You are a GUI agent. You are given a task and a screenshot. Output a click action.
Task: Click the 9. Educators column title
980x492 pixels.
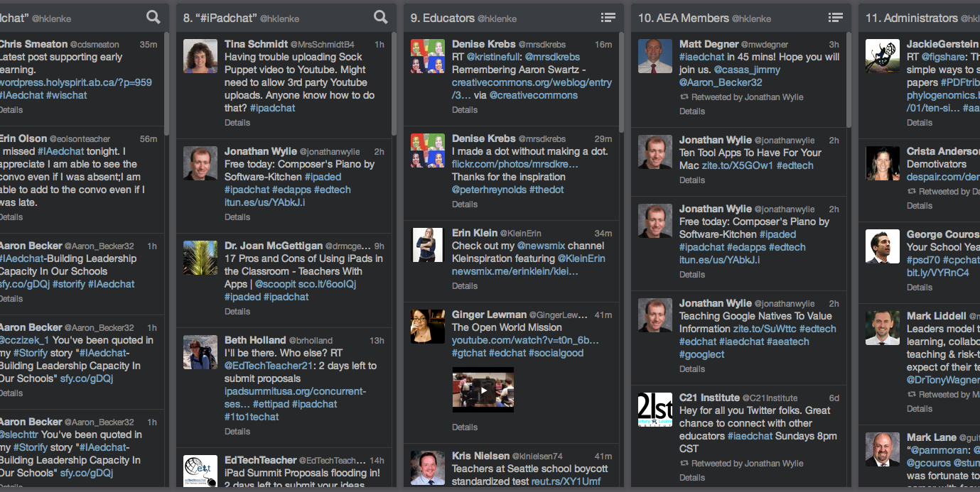[443, 18]
